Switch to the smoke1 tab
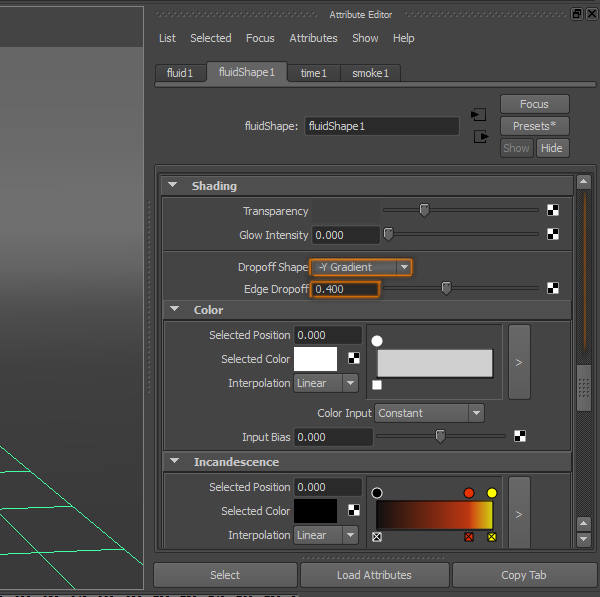The height and width of the screenshot is (597, 600). click(370, 73)
